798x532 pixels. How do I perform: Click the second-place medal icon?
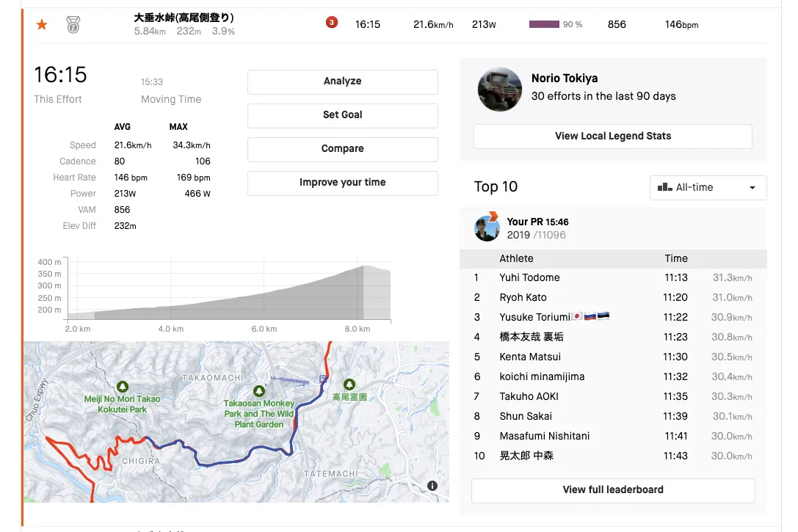pyautogui.click(x=73, y=25)
